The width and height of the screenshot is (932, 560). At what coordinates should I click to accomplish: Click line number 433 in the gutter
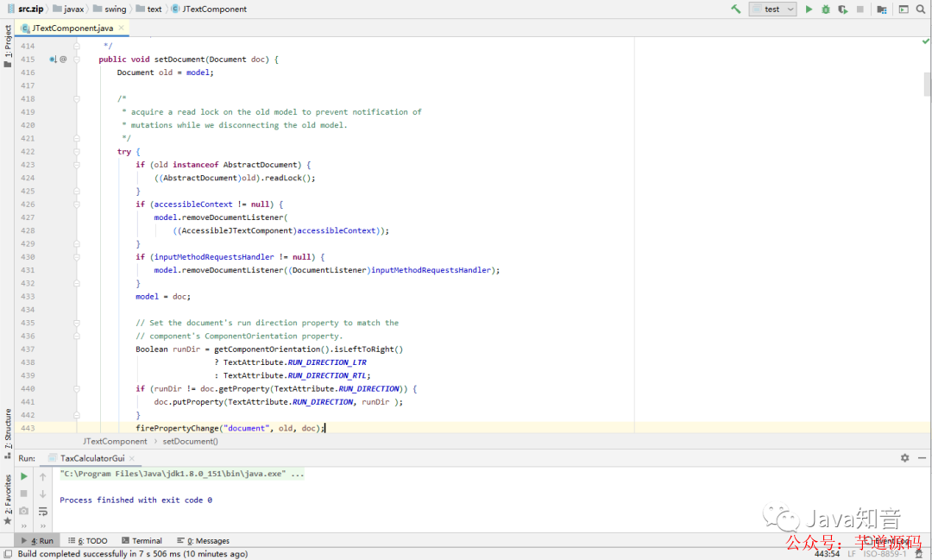28,297
